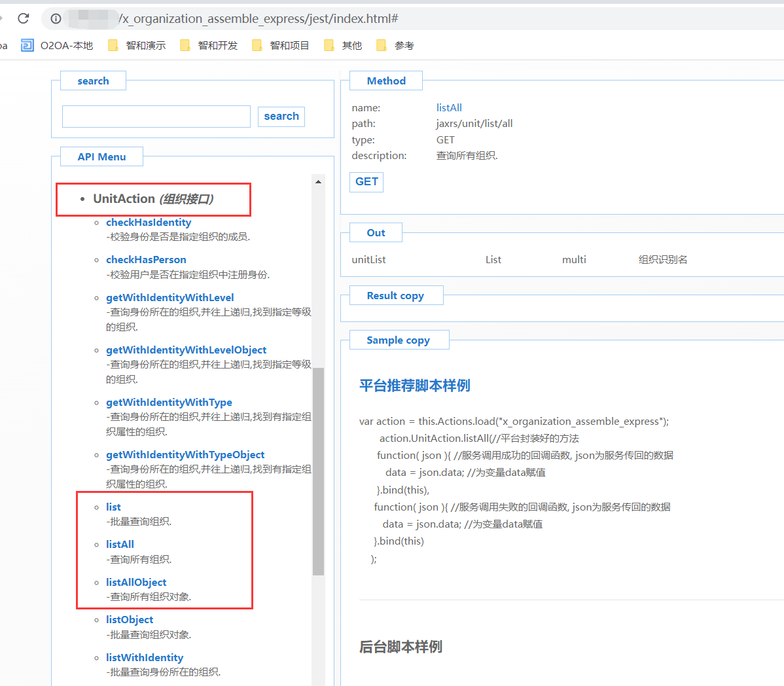Open the 智和演示 bookmark folder
This screenshot has height=686, width=784.
pos(137,46)
